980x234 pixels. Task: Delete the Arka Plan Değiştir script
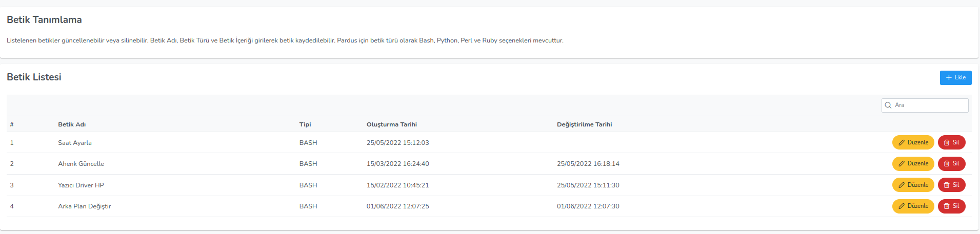point(951,206)
